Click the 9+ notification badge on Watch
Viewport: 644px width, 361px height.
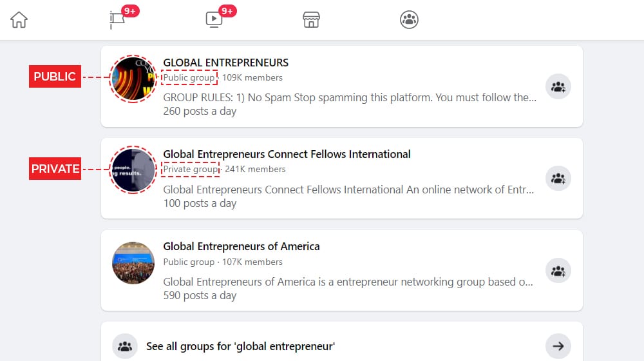227,11
